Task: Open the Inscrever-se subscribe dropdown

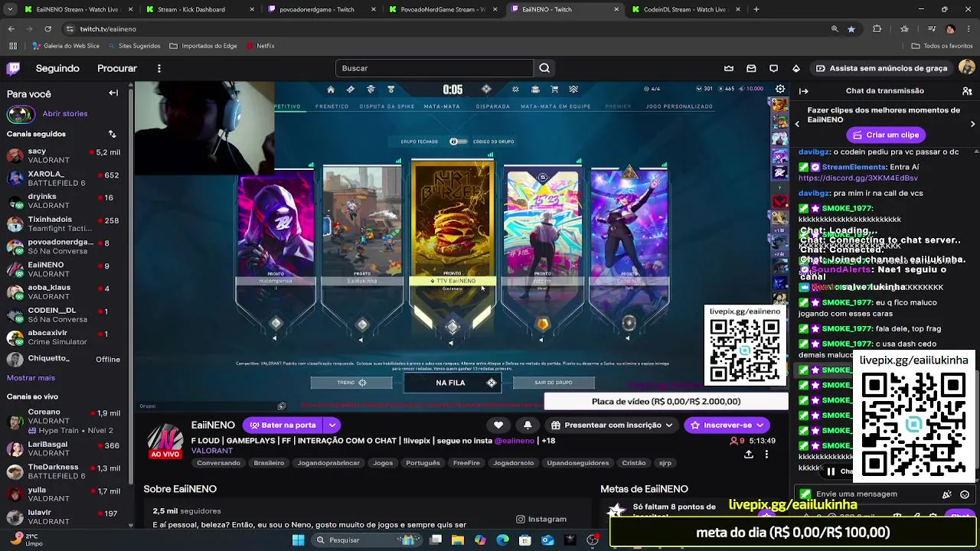Action: pyautogui.click(x=759, y=425)
